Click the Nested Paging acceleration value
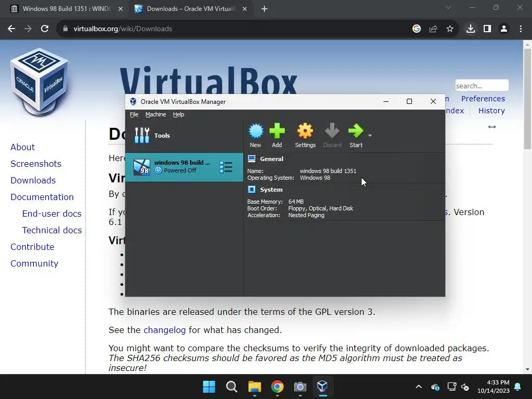Image resolution: width=532 pixels, height=399 pixels. tap(306, 215)
